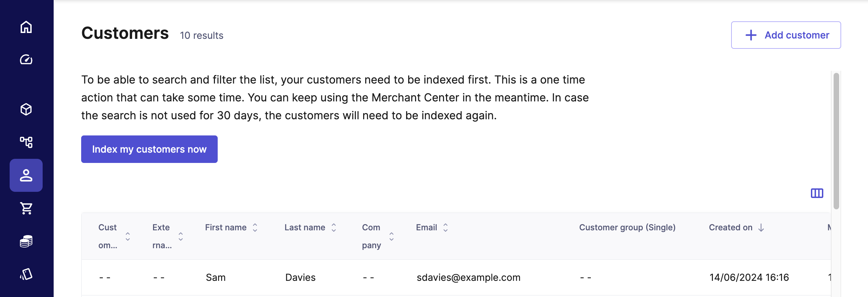Click the Add customer button

pos(786,35)
